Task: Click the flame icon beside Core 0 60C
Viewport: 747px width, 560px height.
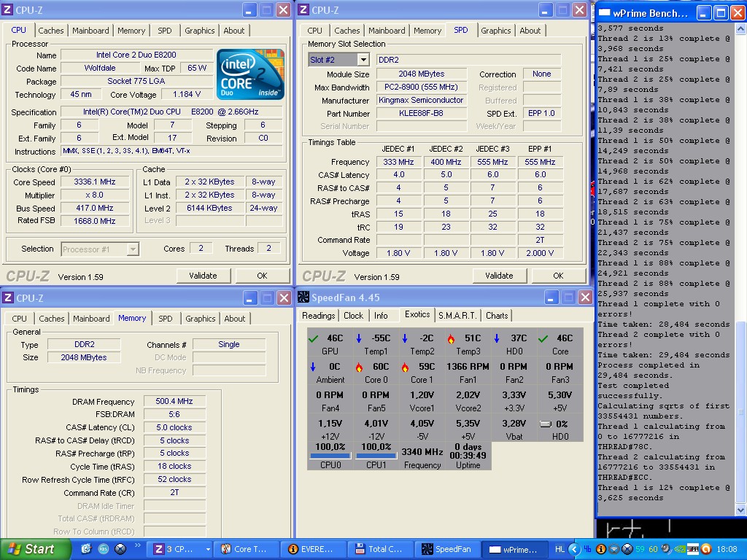Action: click(x=359, y=367)
